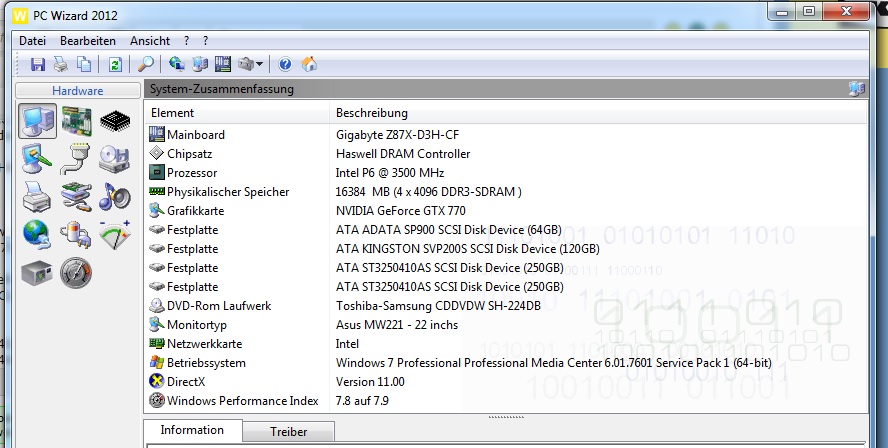This screenshot has width=888, height=448.
Task: Select the DVD-Rom Laufwerk row
Action: click(506, 306)
